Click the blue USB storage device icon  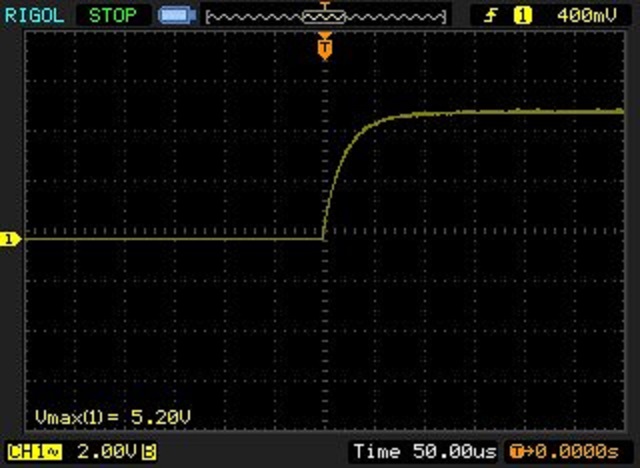(x=177, y=16)
